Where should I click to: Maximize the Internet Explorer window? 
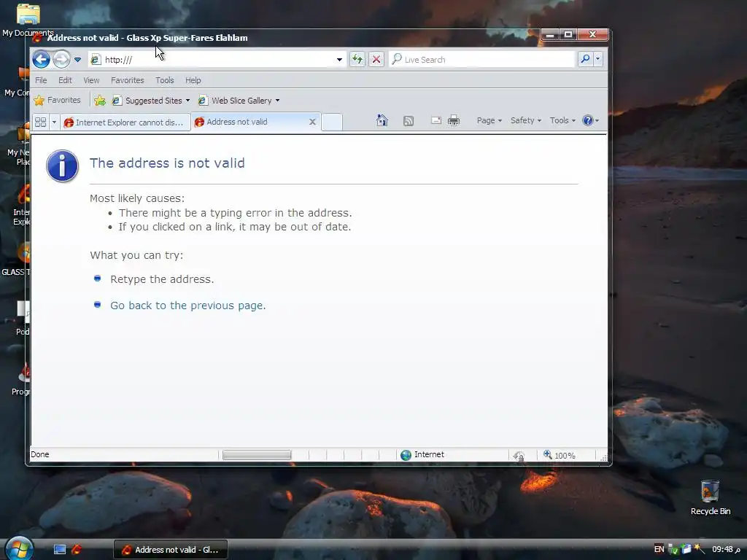568,34
